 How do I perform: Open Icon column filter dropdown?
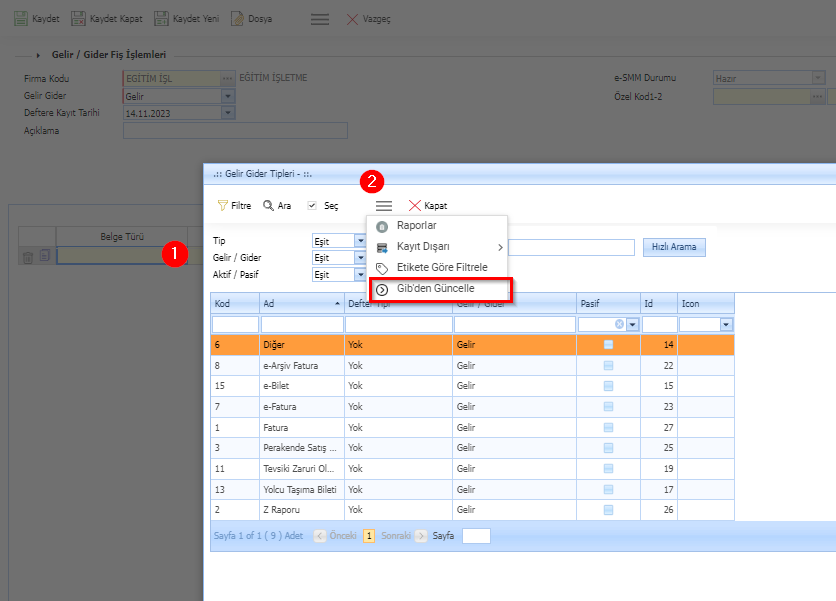(726, 324)
